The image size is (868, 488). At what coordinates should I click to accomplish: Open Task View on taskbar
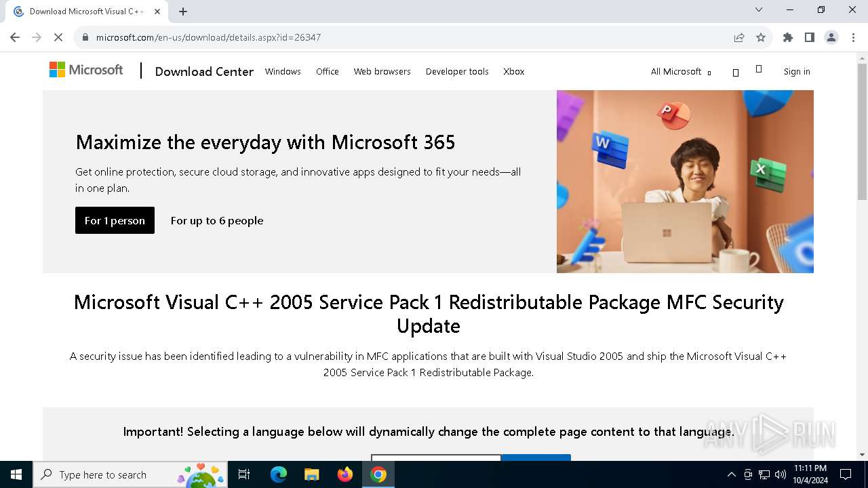[244, 474]
